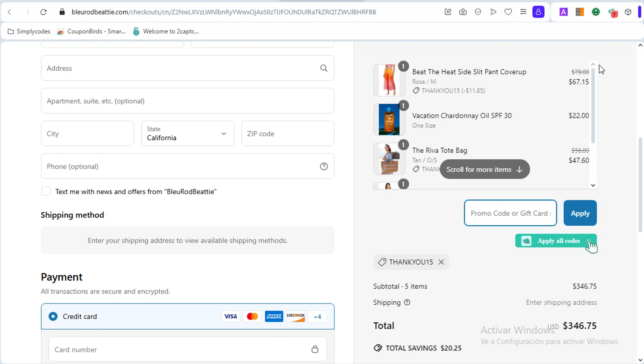Click the Discover card logo

point(296,316)
